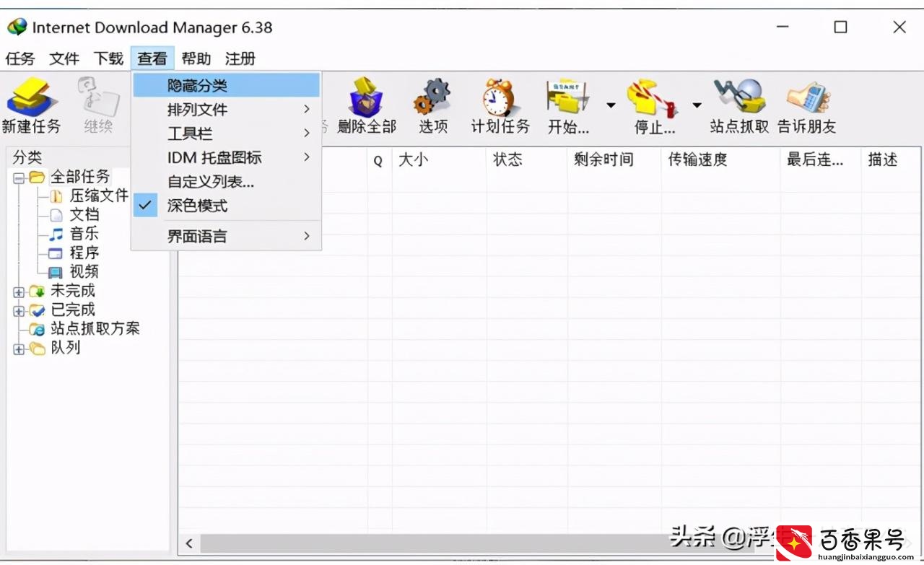This screenshot has height=565, width=924.
Task: Click the IDM logo in title bar
Action: click(x=16, y=27)
